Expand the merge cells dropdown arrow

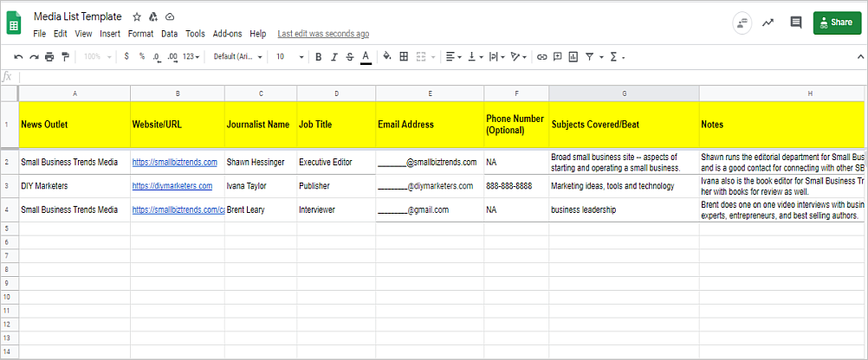coord(432,57)
